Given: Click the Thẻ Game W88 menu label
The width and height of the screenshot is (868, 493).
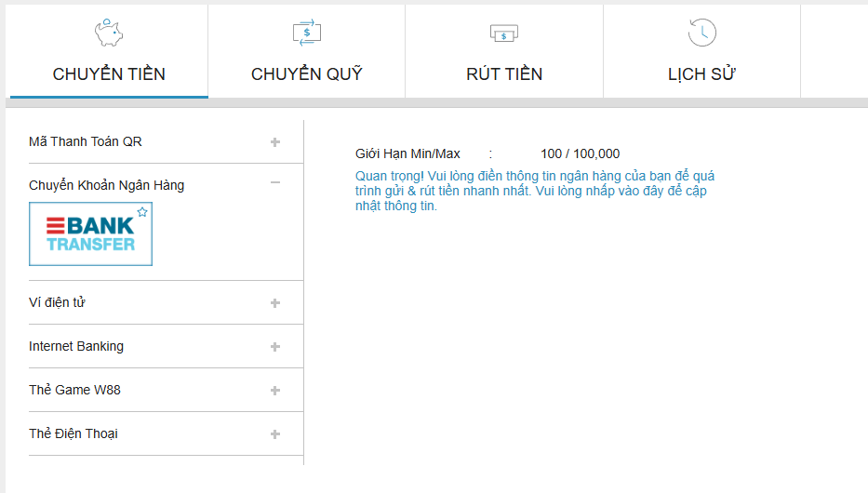Looking at the screenshot, I should 74,390.
